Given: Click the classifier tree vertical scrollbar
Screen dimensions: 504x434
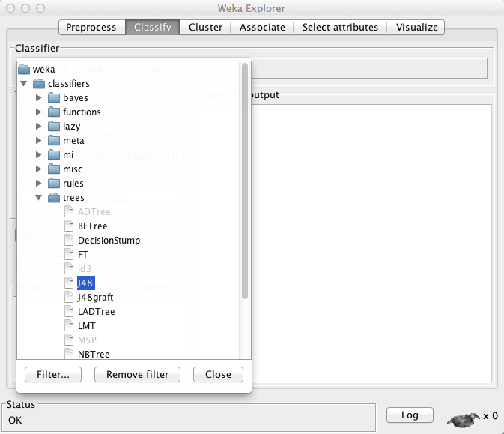Looking at the screenshot, I should pos(244,180).
